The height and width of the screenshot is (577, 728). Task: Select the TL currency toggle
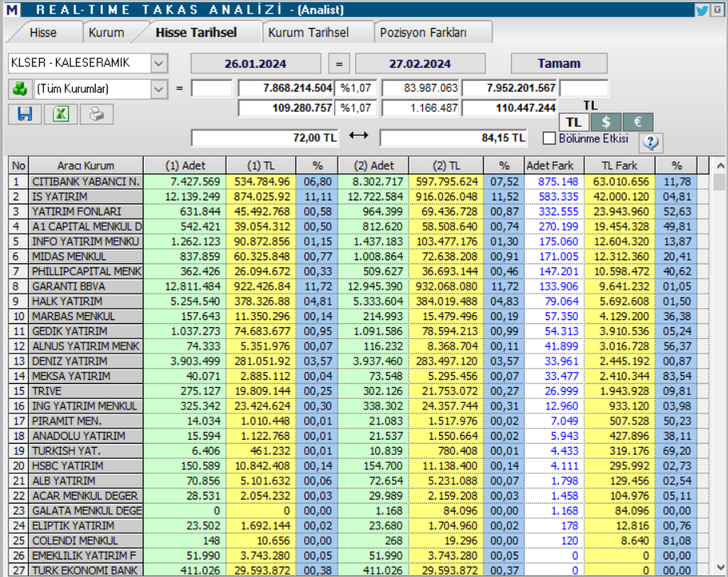(x=573, y=122)
